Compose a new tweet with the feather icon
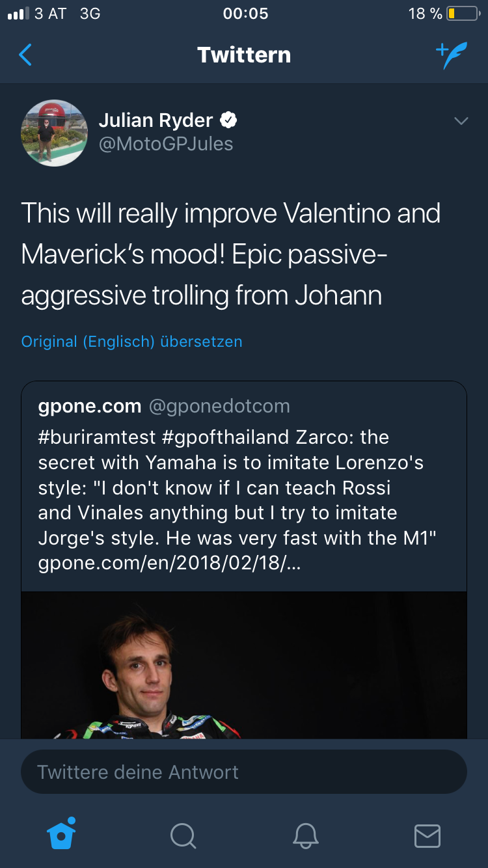 click(x=451, y=56)
